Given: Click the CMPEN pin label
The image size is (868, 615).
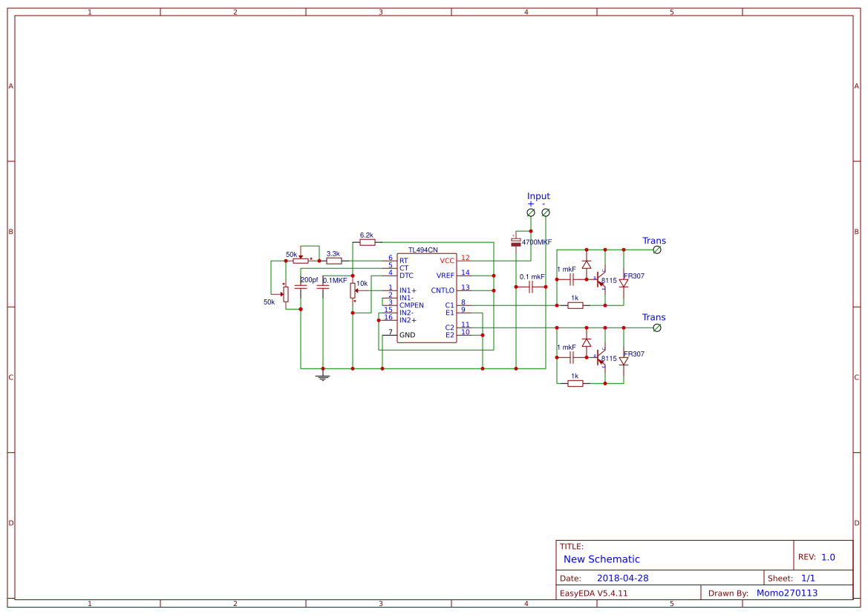Looking at the screenshot, I should [411, 305].
